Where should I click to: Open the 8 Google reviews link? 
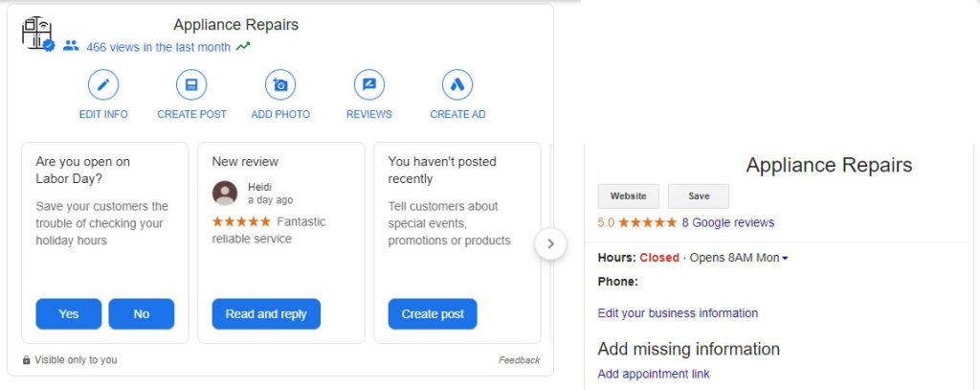coord(727,222)
